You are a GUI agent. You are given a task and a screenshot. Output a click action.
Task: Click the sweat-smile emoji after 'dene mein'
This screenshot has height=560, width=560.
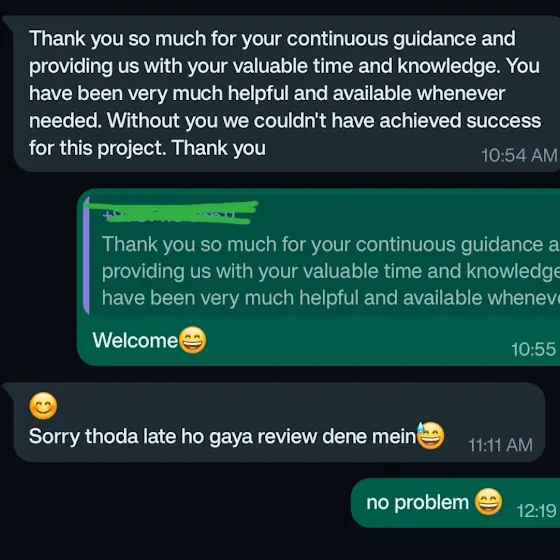point(431,435)
